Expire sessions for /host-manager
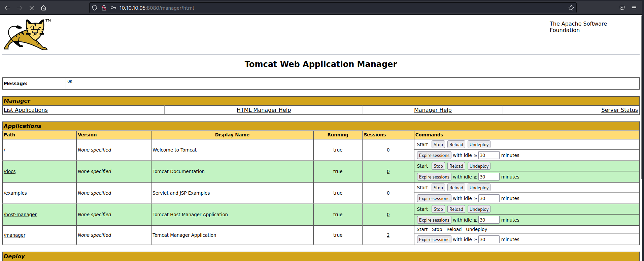644x261 pixels. [x=434, y=220]
